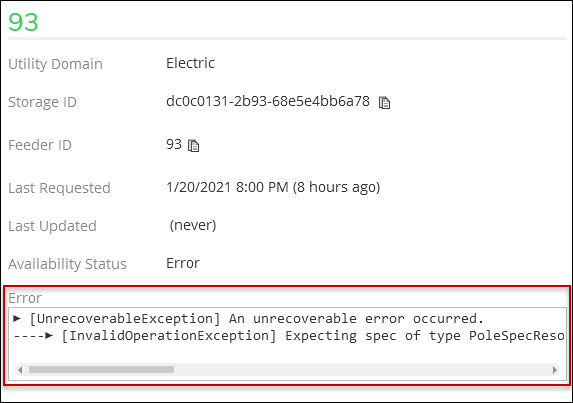
Task: Click the green 93 feeder title
Action: click(23, 22)
